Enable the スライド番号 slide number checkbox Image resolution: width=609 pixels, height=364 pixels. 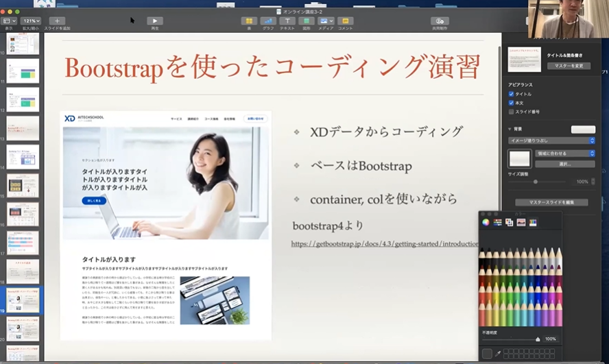(x=511, y=112)
